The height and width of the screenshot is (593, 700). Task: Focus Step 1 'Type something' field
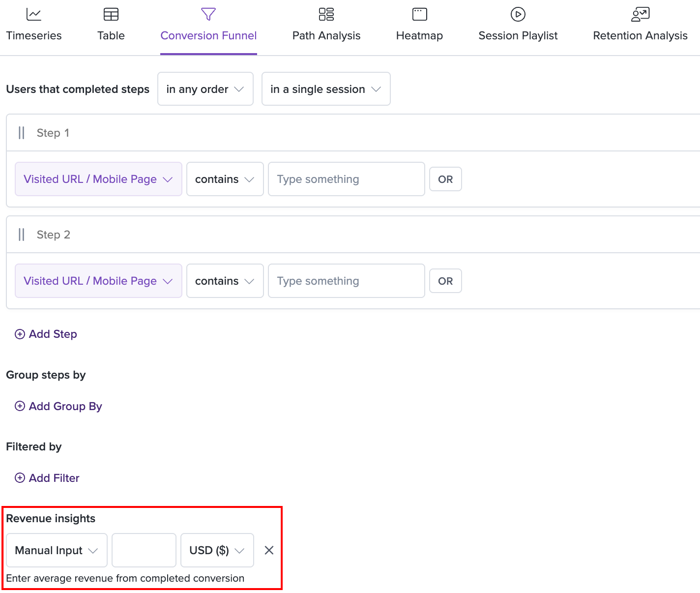347,179
